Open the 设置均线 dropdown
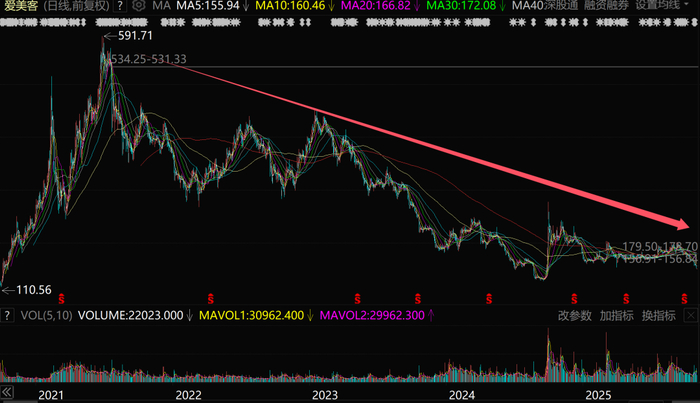This screenshot has height=403, width=700. 662,5
